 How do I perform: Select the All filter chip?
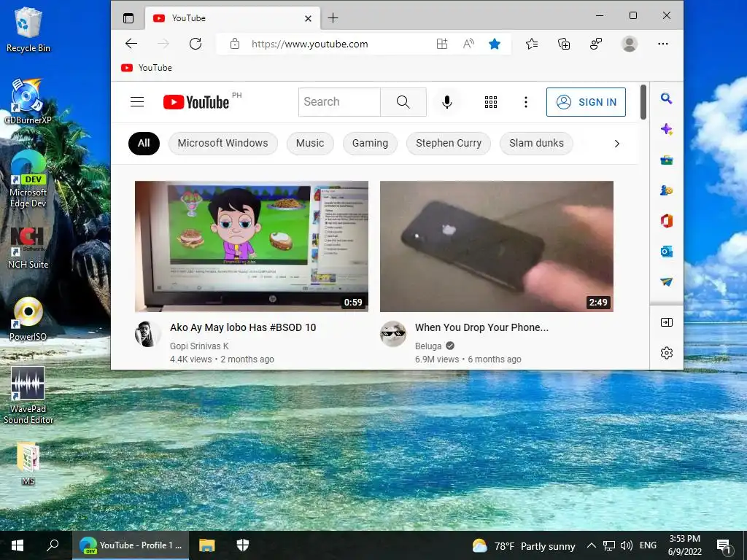pyautogui.click(x=144, y=144)
